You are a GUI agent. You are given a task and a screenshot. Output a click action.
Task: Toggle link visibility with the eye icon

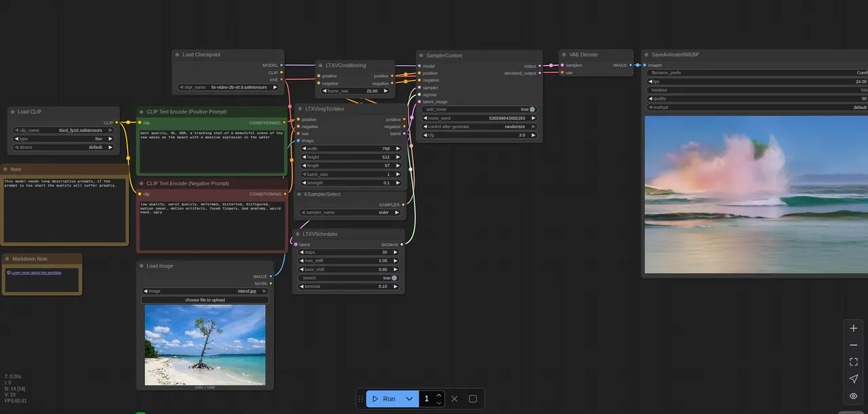coord(853,396)
